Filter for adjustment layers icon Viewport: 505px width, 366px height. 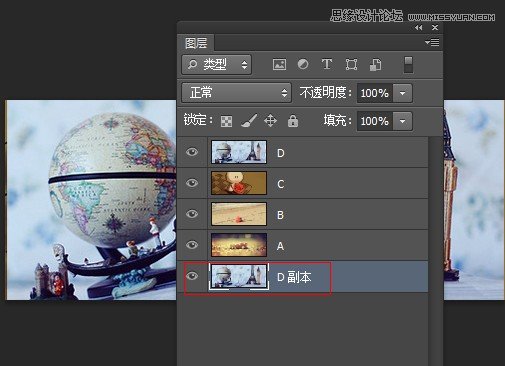[x=303, y=64]
